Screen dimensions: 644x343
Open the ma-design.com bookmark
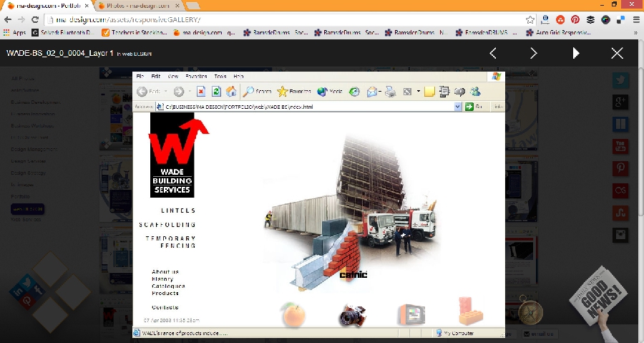tap(204, 32)
